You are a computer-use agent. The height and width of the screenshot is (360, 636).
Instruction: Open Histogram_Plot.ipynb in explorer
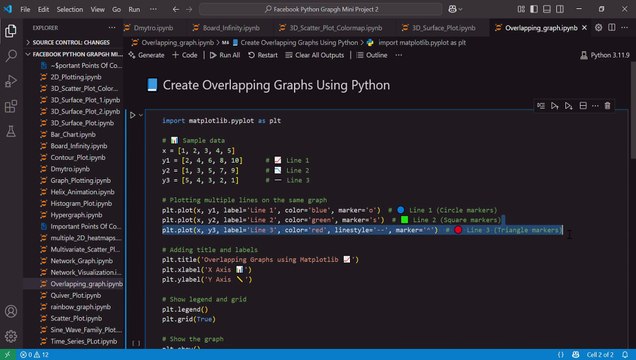click(81, 204)
